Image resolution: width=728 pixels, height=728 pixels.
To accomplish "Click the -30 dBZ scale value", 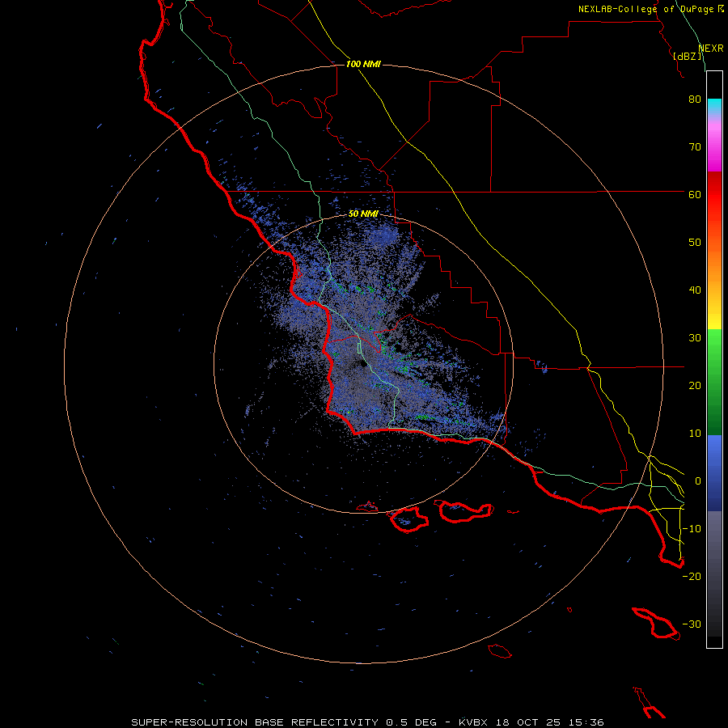I will [692, 624].
